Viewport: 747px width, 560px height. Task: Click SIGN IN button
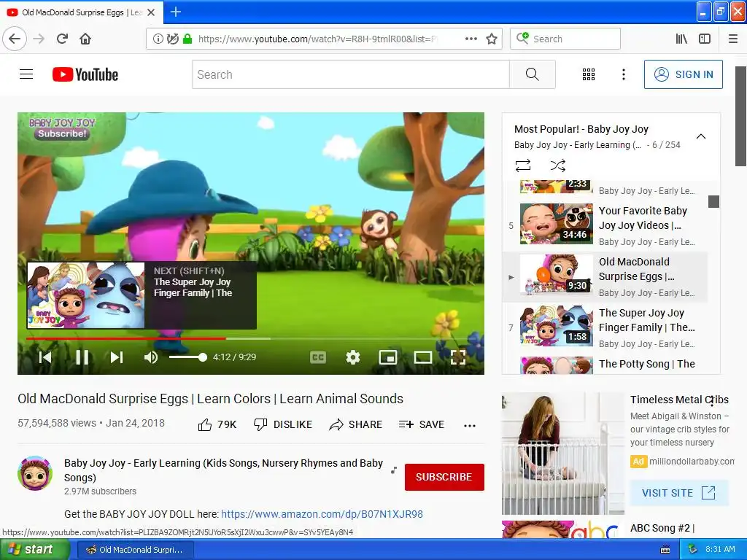[x=683, y=74]
